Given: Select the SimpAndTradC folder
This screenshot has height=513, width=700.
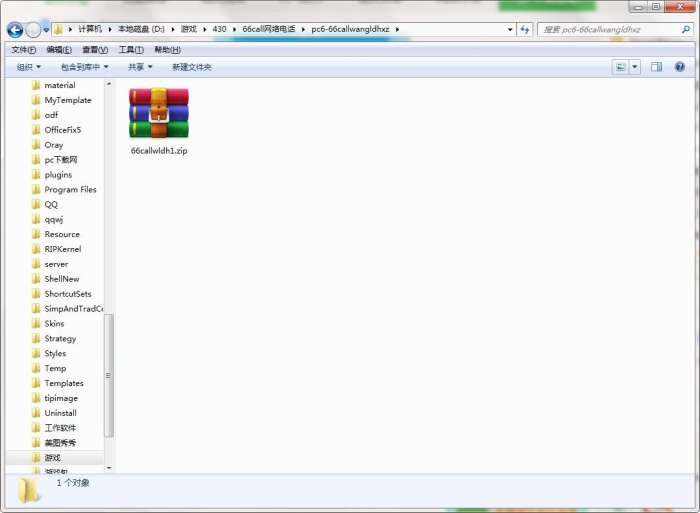Looking at the screenshot, I should (x=73, y=309).
